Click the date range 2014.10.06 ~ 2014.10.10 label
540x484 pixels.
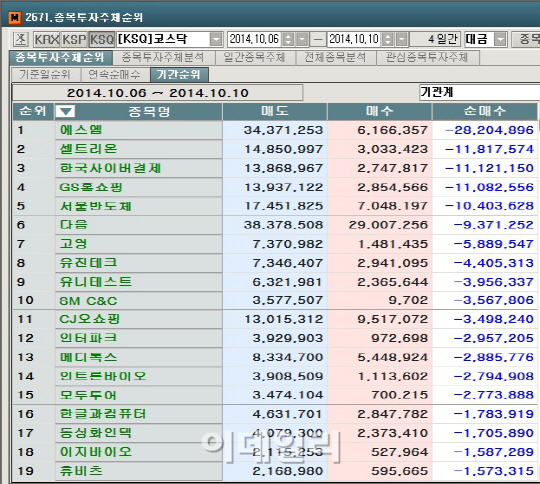coord(158,93)
